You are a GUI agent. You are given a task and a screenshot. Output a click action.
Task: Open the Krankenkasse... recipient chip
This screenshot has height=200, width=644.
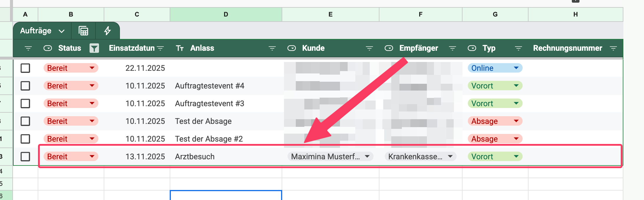point(420,157)
